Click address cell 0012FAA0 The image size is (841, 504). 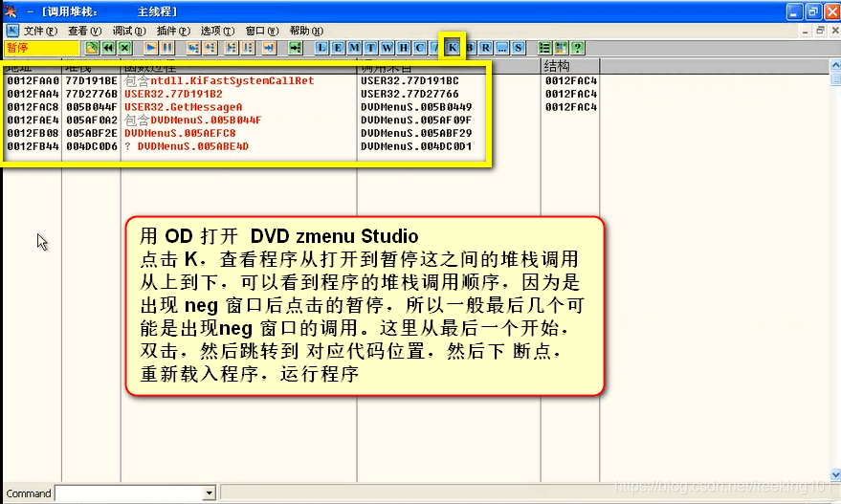33,81
